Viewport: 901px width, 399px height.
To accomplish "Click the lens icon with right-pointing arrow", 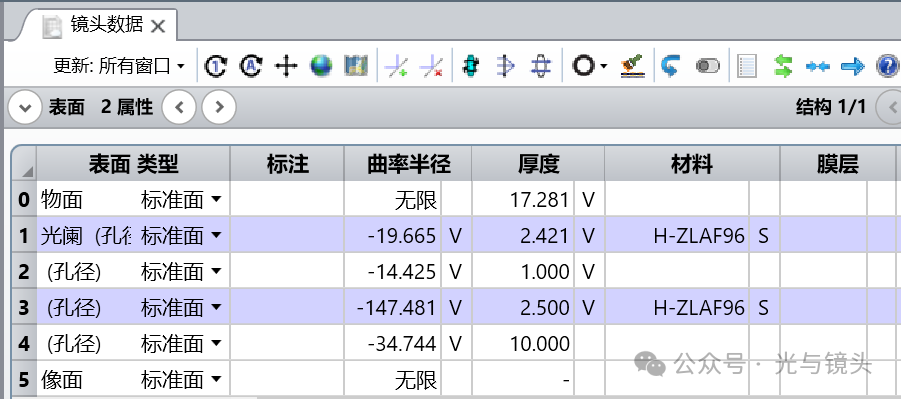I will tap(505, 66).
